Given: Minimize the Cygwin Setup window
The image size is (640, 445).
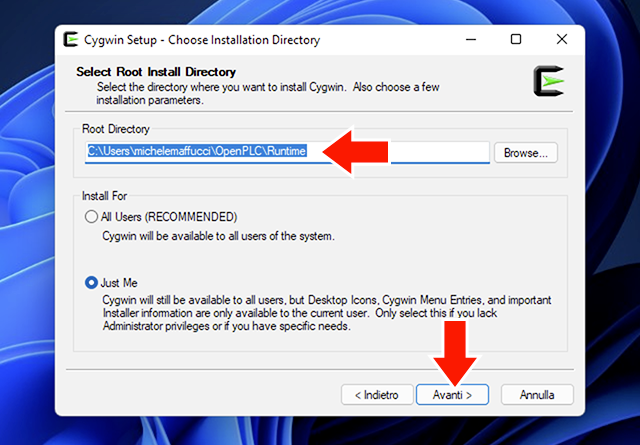Looking at the screenshot, I should coord(470,40).
